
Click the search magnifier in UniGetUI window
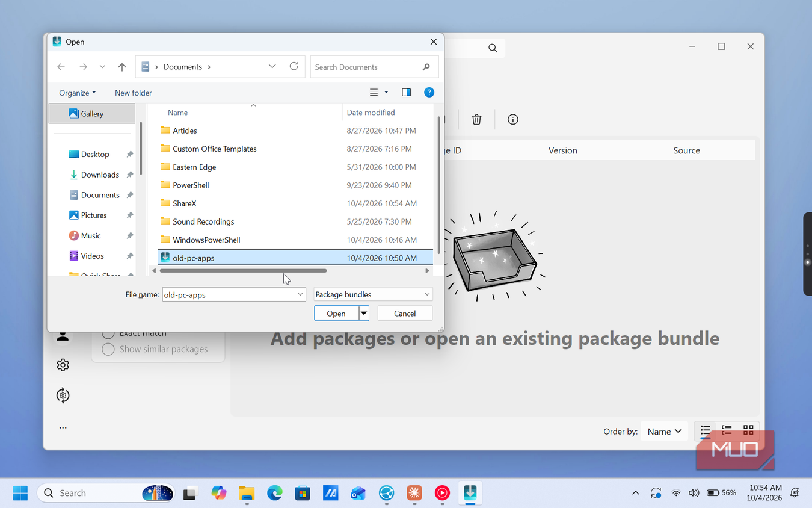pyautogui.click(x=493, y=48)
